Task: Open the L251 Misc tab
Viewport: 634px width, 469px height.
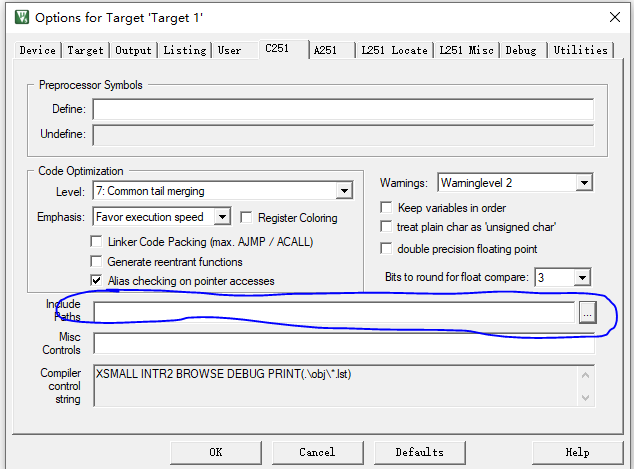Action: pos(467,50)
